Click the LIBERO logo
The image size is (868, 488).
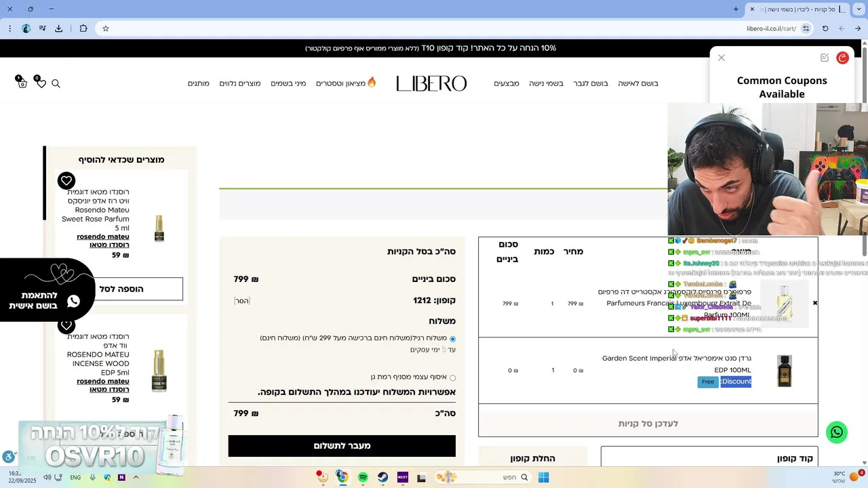tap(431, 83)
